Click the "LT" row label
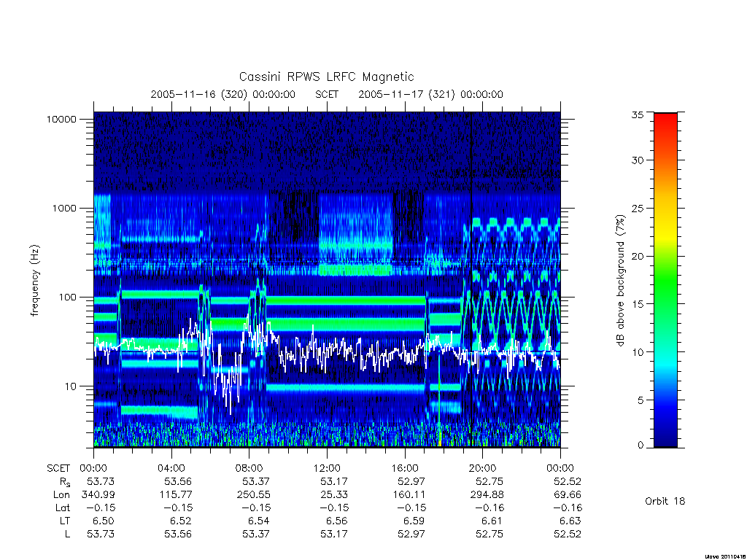The width and height of the screenshot is (747, 560). pos(65,521)
